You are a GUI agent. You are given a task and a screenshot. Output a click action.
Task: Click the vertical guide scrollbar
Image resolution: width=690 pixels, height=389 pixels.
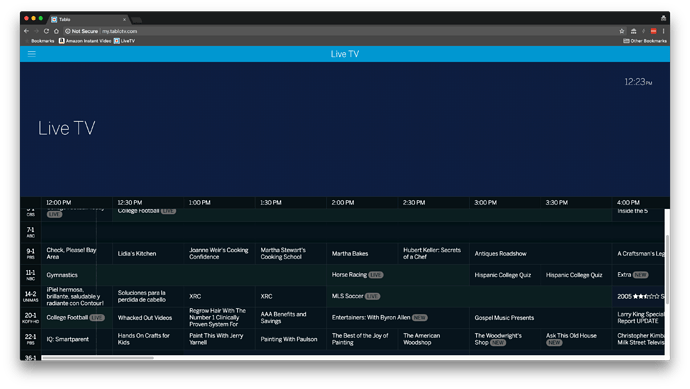coord(667,269)
